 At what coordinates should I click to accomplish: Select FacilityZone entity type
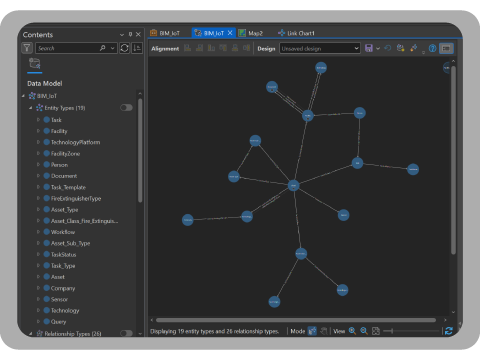pyautogui.click(x=65, y=154)
